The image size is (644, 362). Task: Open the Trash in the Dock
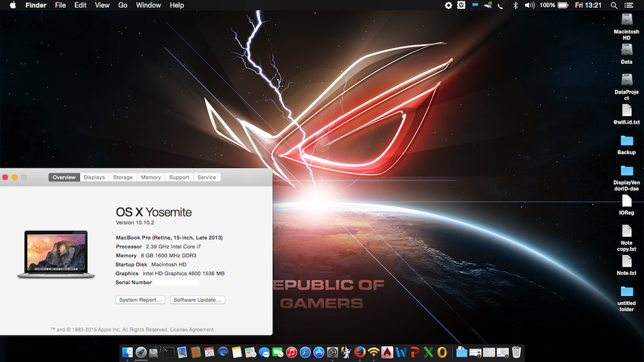click(516, 352)
